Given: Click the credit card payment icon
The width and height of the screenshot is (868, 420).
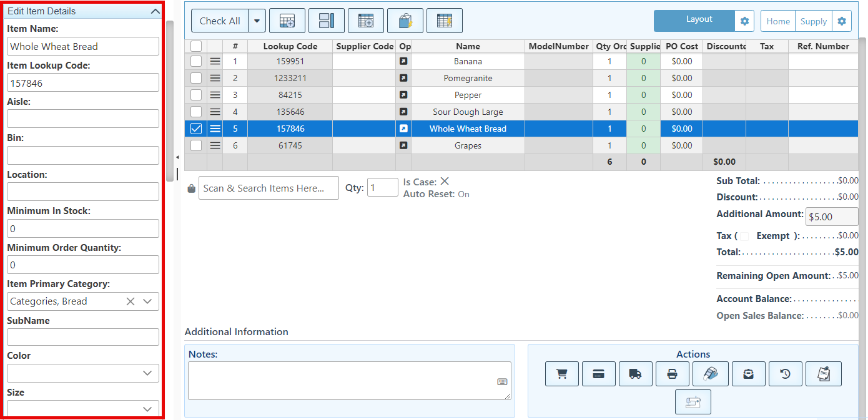Looking at the screenshot, I should coord(598,374).
